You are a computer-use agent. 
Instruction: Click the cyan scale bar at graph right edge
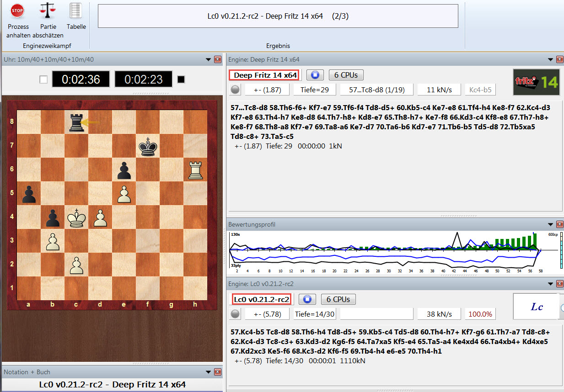click(x=561, y=250)
